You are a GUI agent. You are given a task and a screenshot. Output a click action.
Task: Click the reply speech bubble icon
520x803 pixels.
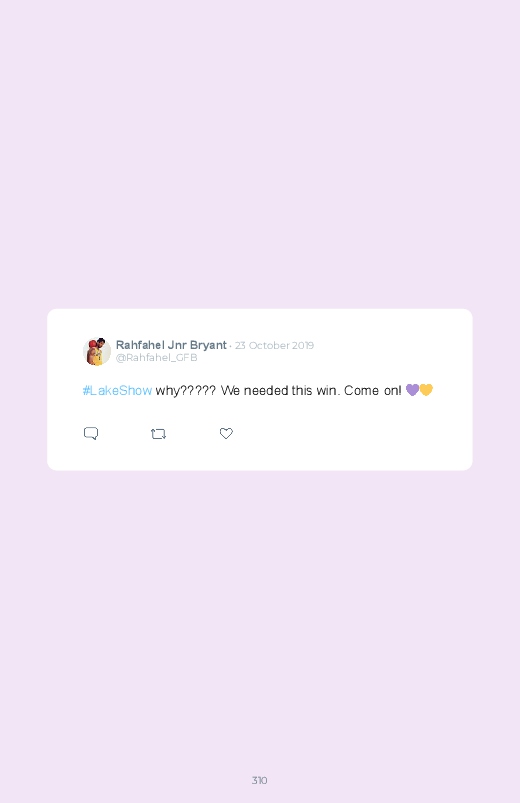[x=91, y=434]
